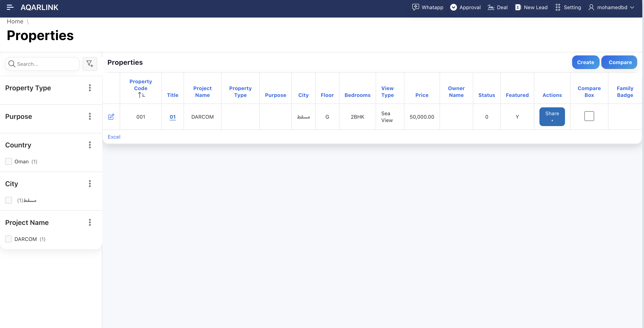Click the edit pencil icon for row 001
644x328 pixels.
111,117
